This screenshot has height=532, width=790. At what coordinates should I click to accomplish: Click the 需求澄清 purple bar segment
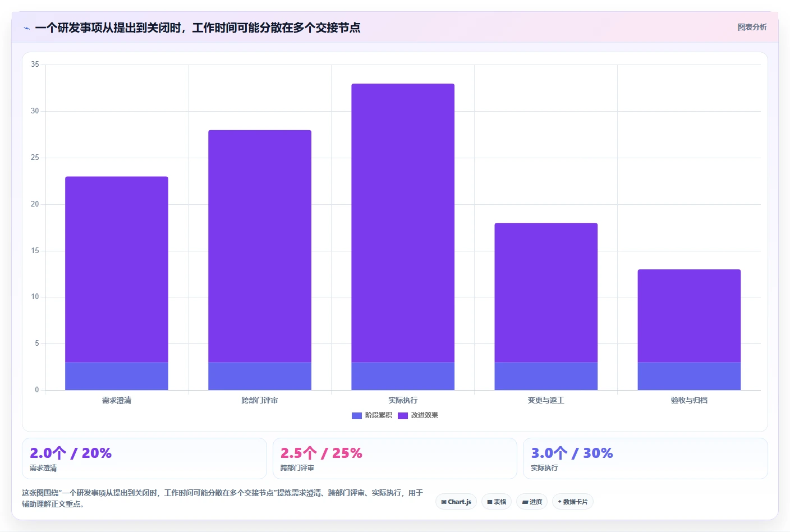[117, 269]
